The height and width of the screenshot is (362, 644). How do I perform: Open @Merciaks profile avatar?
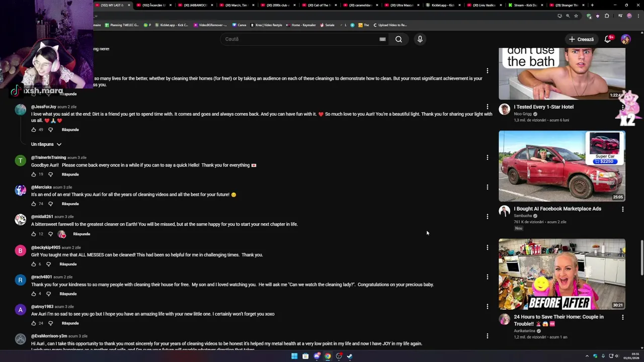[20, 190]
